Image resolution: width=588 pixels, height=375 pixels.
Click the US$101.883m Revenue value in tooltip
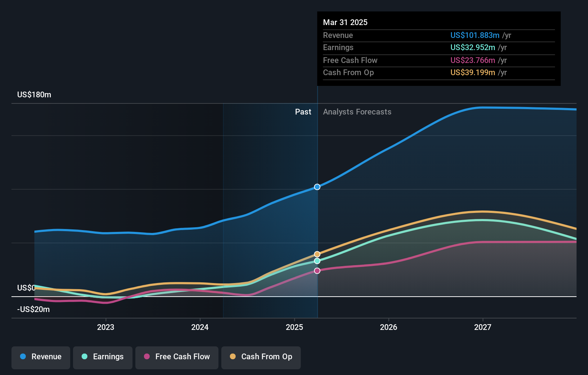point(475,35)
